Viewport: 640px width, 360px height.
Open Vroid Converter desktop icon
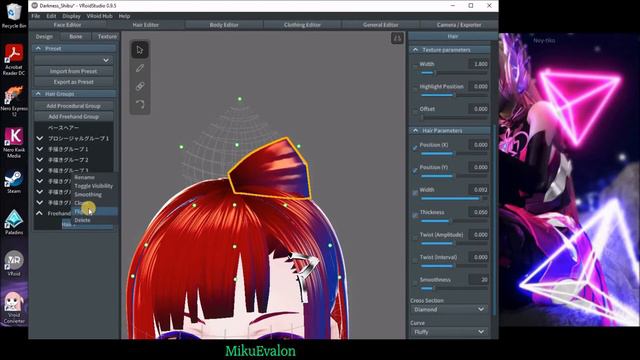coord(14,307)
